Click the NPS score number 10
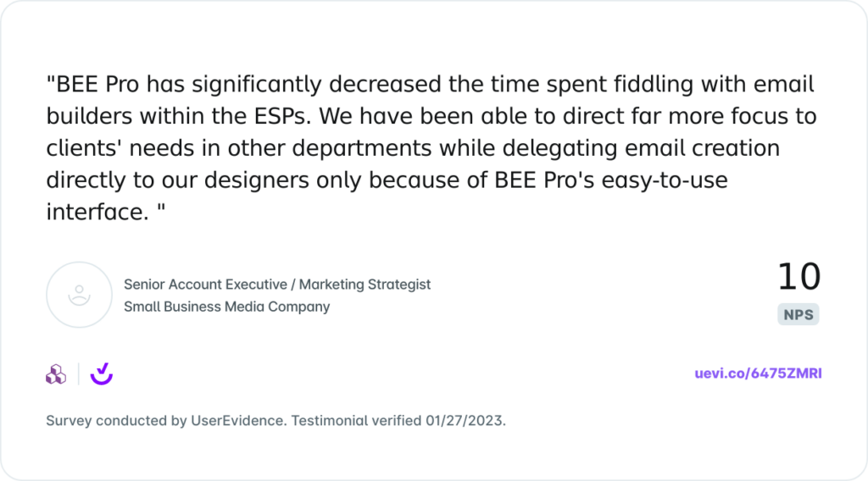The width and height of the screenshot is (868, 481). pyautogui.click(x=798, y=276)
